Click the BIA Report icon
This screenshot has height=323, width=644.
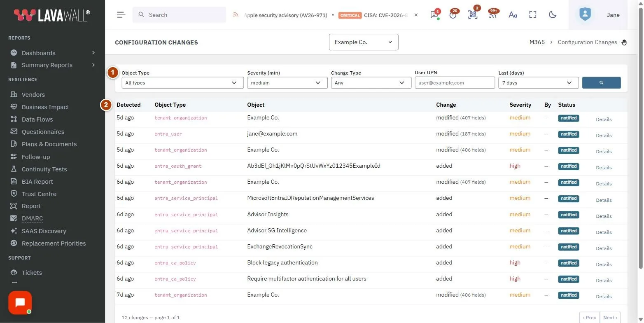click(14, 181)
